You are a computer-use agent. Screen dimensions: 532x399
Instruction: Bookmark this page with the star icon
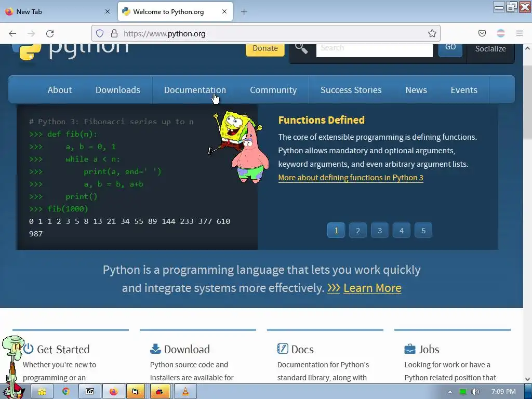pyautogui.click(x=432, y=33)
